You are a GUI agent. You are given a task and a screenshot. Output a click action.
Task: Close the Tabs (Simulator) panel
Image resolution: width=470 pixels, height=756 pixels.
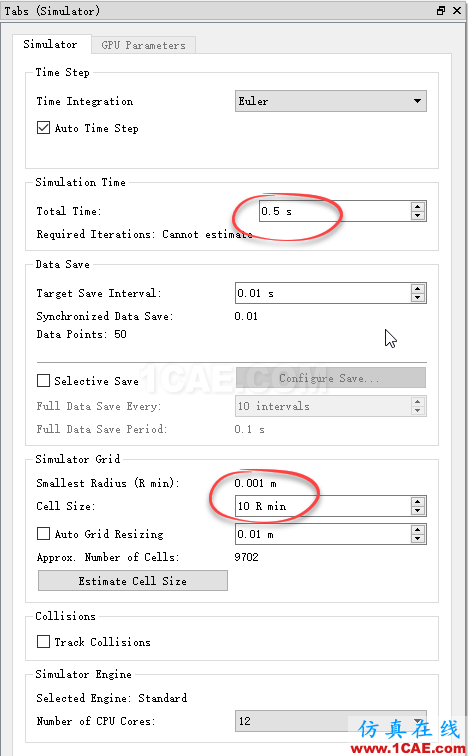[x=457, y=10]
